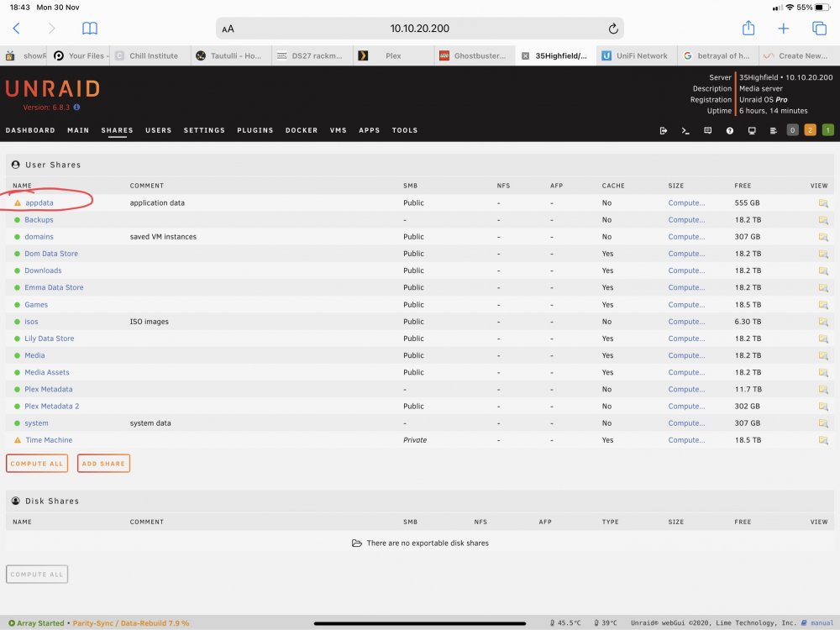Viewport: 840px width, 630px height.
Task: Open the Plugins menu item
Action: 255,130
